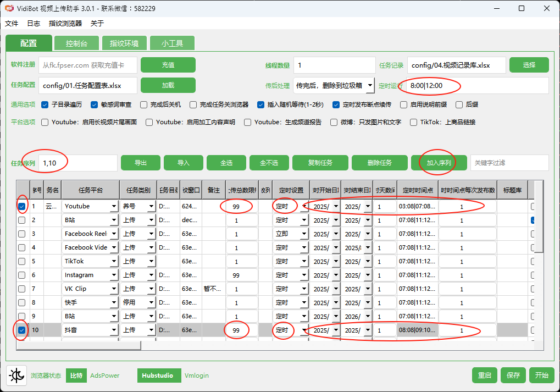
Task: Uncheck the row 10 抖音 task checkbox
Action: click(22, 330)
